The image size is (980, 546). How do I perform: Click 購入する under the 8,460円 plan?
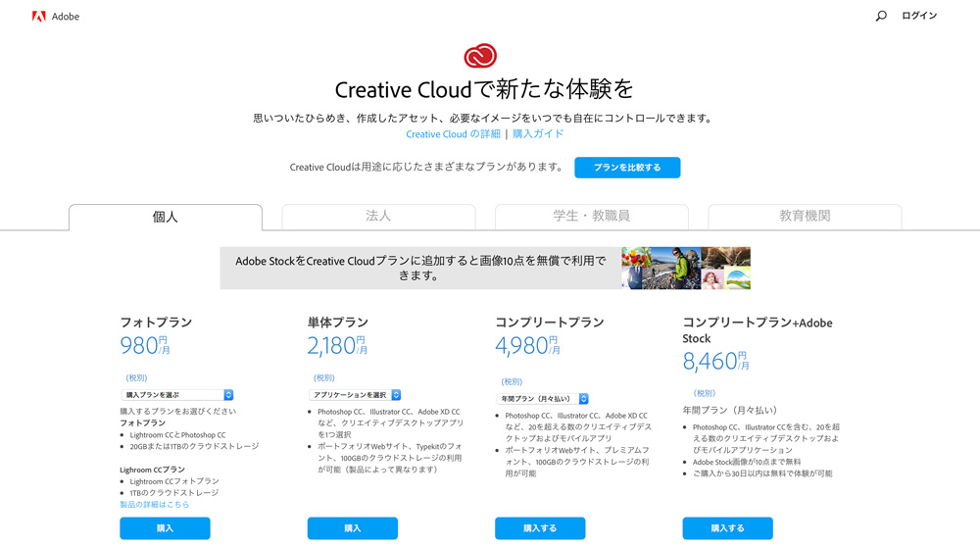727,527
